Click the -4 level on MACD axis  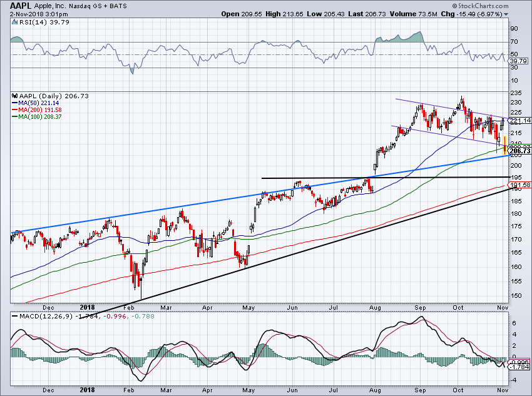click(513, 380)
